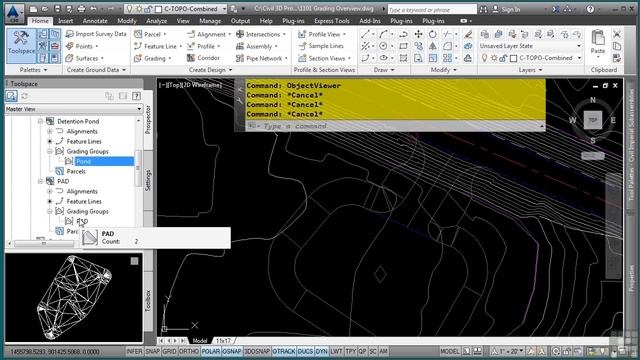Click the Pipe Network icon

tap(240, 58)
